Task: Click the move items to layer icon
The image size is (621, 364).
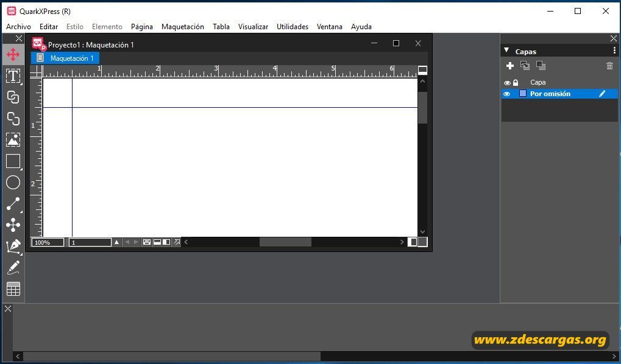Action: [525, 66]
